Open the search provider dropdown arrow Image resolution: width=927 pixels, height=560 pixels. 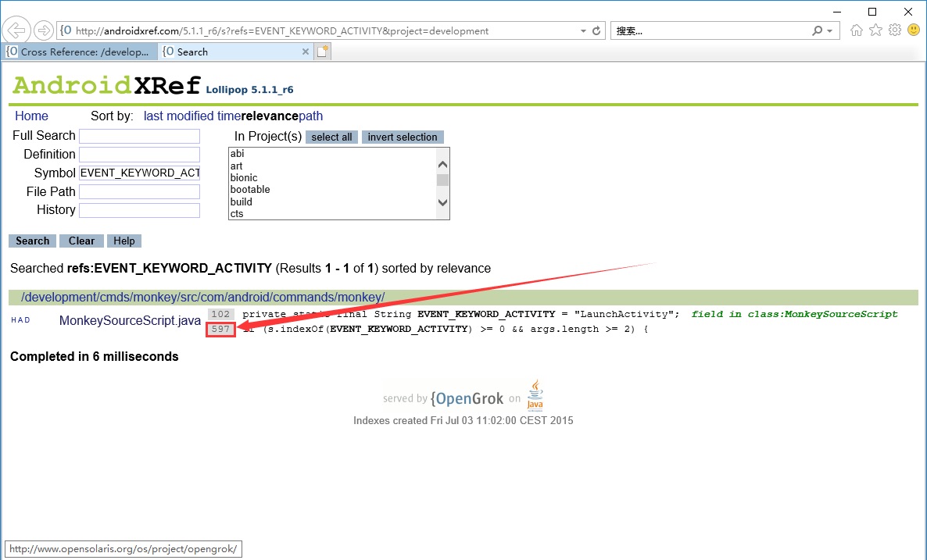(830, 30)
